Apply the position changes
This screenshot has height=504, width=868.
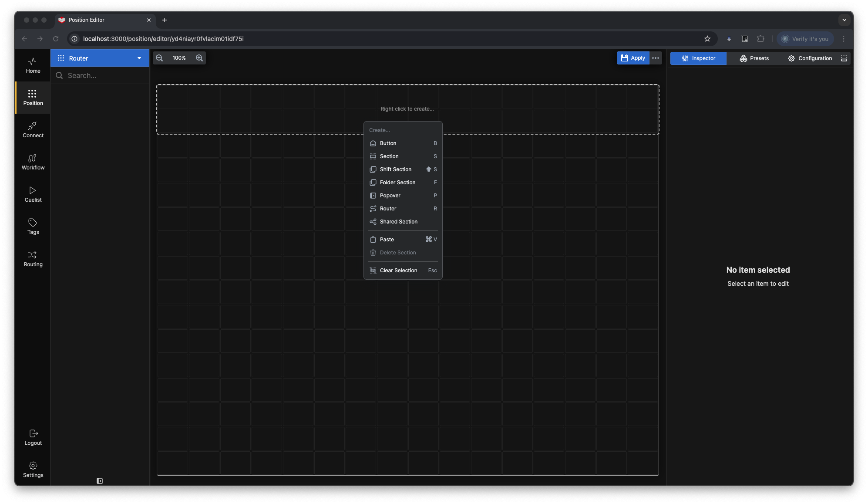tap(633, 58)
